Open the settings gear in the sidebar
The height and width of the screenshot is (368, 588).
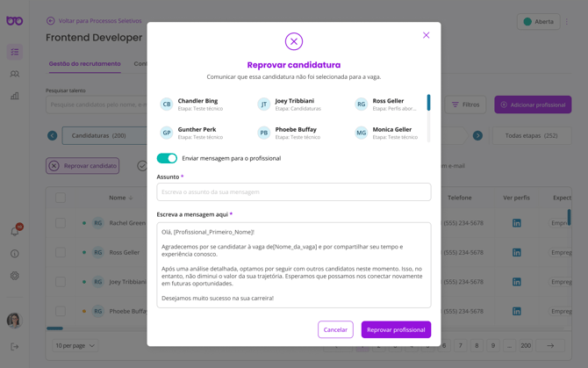coord(15,276)
